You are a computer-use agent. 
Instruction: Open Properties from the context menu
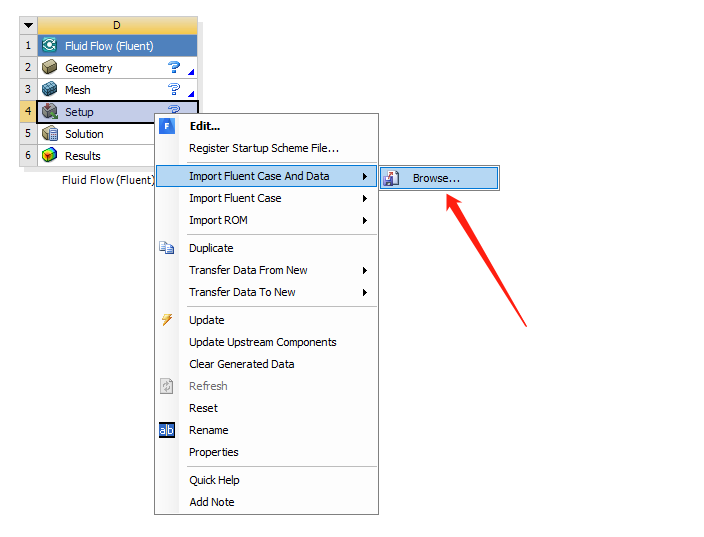[214, 452]
